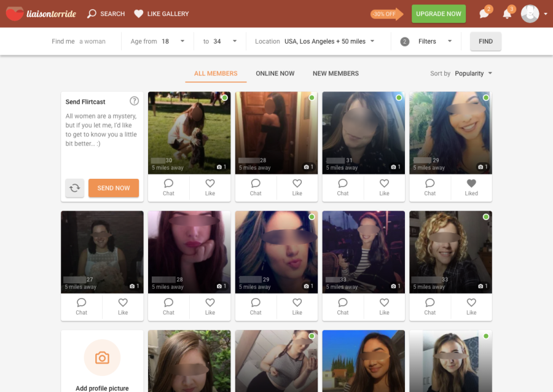Open the Sort by Popularity dropdown
This screenshot has height=392, width=553.
pyautogui.click(x=461, y=73)
